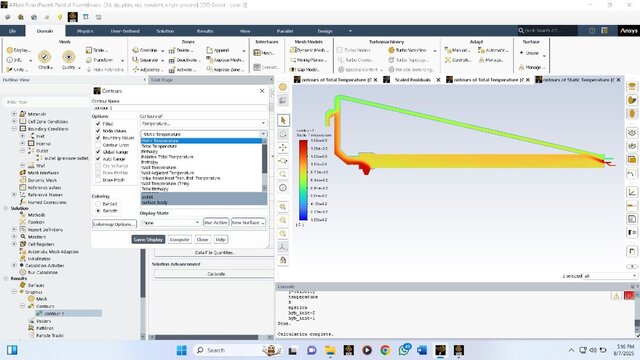Run the mesh Check tool
The image size is (640, 360).
click(44, 60)
